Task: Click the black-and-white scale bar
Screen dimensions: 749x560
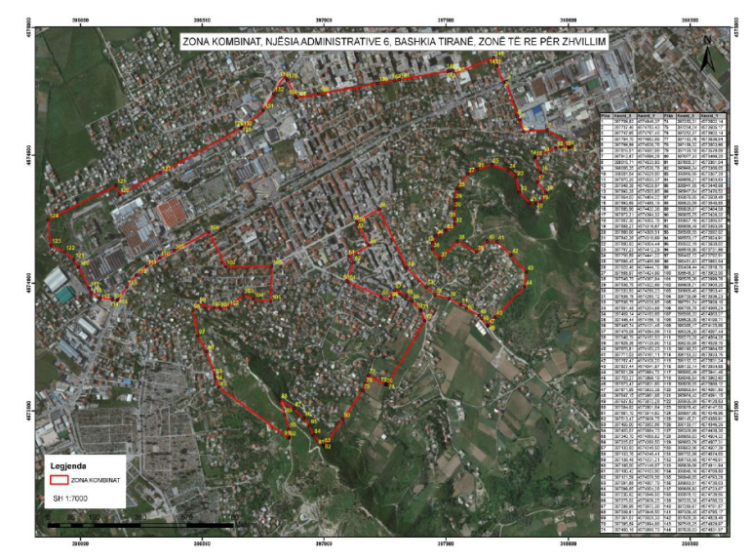Action: 137,525
